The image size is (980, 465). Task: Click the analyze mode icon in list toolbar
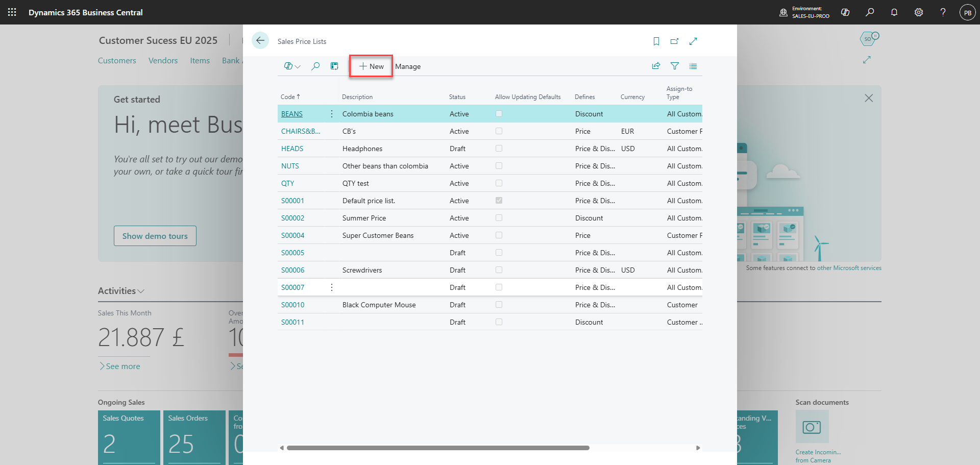334,66
